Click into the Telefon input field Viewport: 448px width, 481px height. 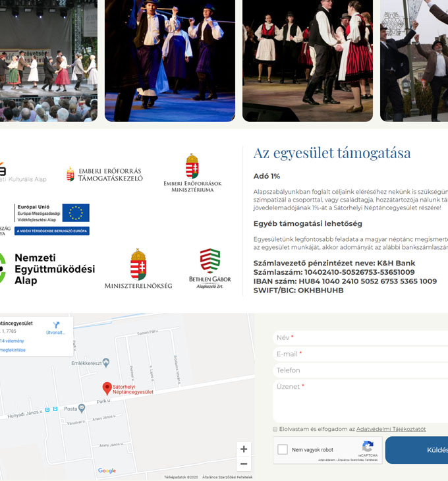pyautogui.click(x=360, y=370)
